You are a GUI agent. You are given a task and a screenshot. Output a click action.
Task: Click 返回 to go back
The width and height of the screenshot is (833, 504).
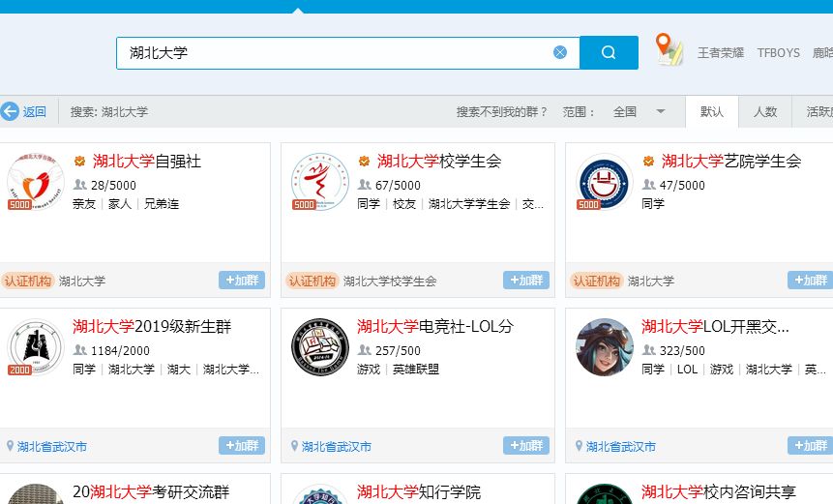click(x=34, y=111)
